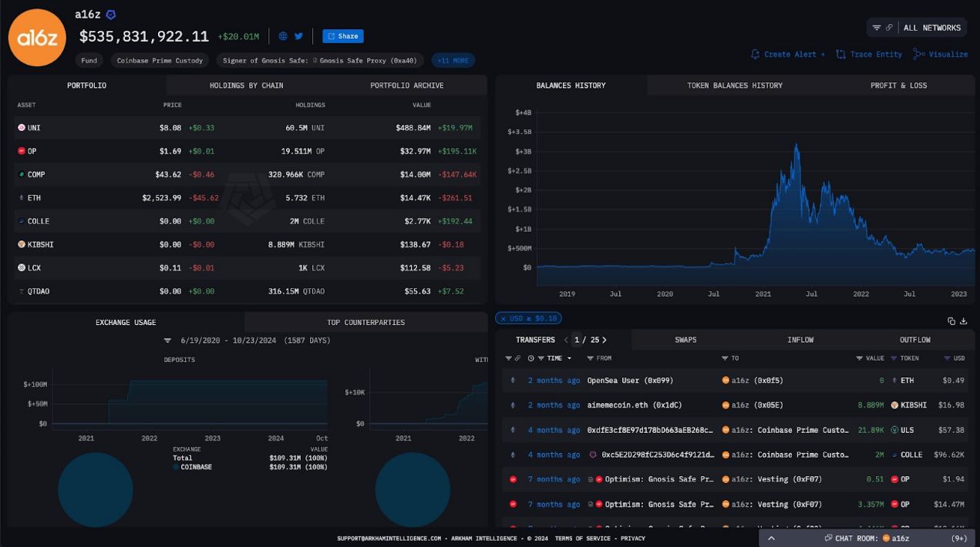Switch to Top Counterparties tab

pyautogui.click(x=365, y=322)
